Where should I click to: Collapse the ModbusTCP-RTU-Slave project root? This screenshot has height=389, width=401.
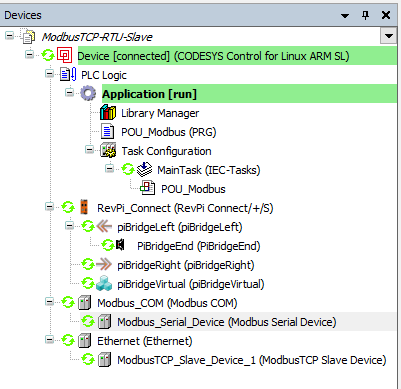pos(10,35)
